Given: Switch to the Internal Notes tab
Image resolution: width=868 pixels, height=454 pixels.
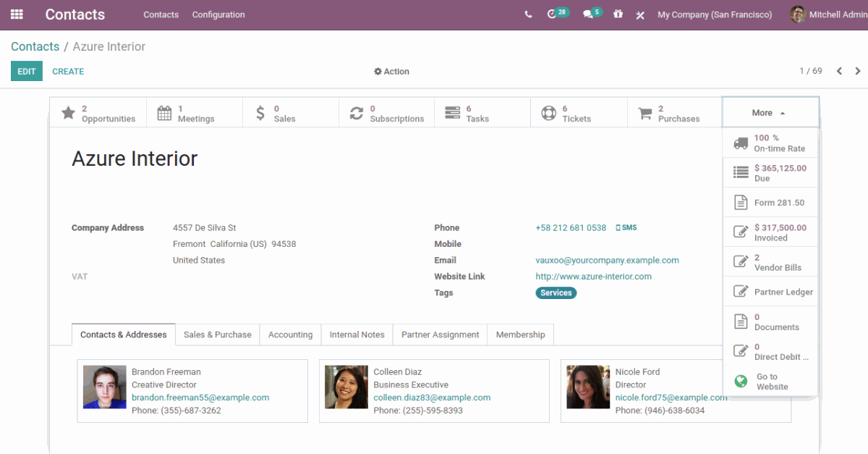Looking at the screenshot, I should click(x=357, y=335).
